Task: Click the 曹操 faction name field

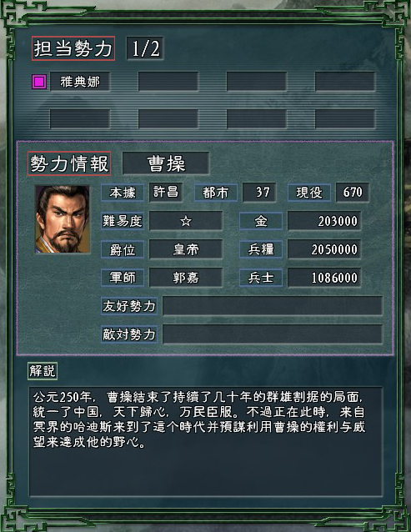Action: (166, 163)
